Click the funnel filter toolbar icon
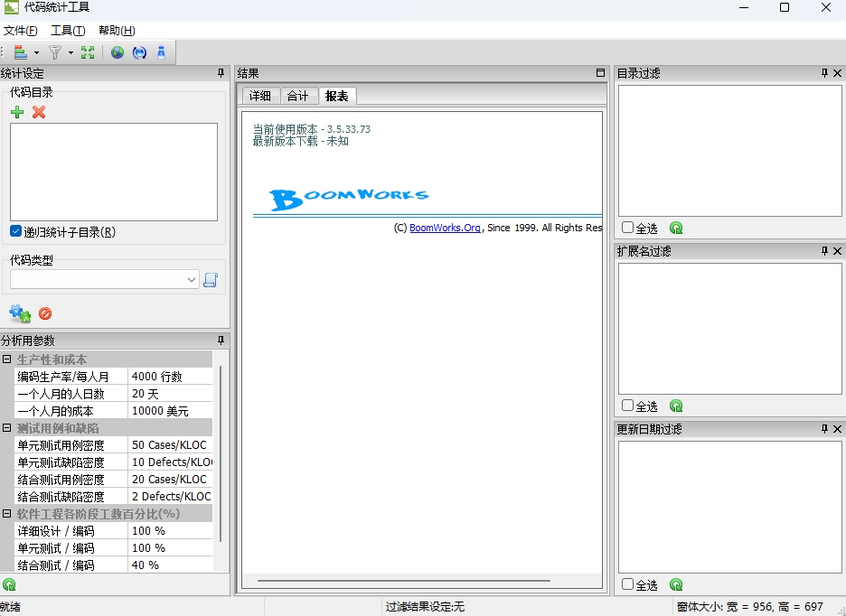This screenshot has height=616, width=846. tap(55, 52)
